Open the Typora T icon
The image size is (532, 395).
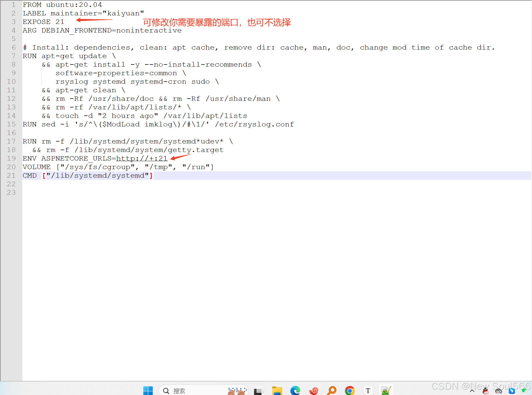click(x=368, y=391)
